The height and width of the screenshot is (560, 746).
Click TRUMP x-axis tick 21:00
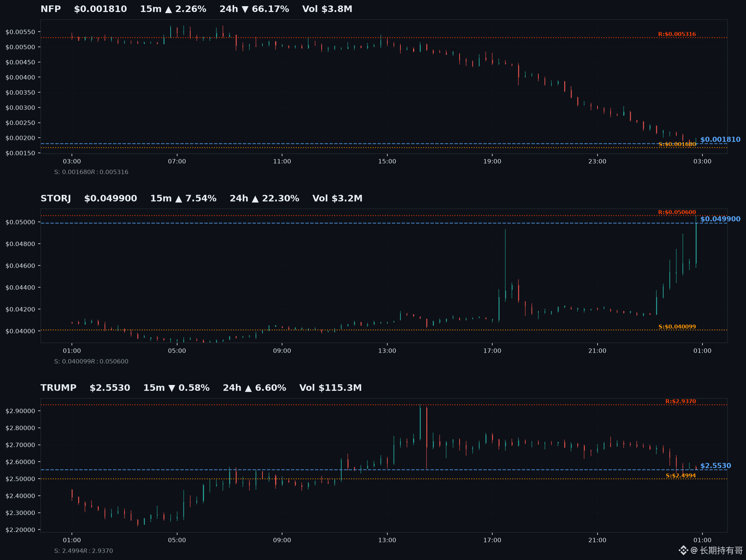point(597,540)
